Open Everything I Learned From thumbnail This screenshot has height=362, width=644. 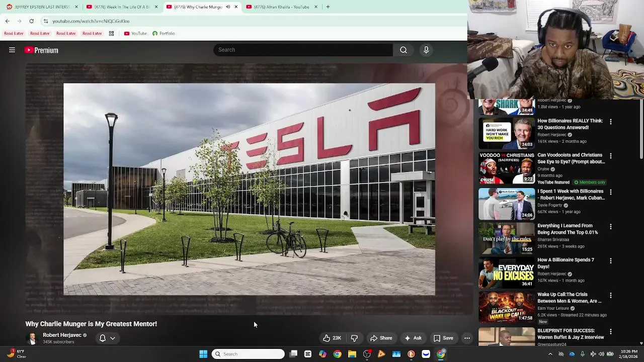pyautogui.click(x=507, y=238)
